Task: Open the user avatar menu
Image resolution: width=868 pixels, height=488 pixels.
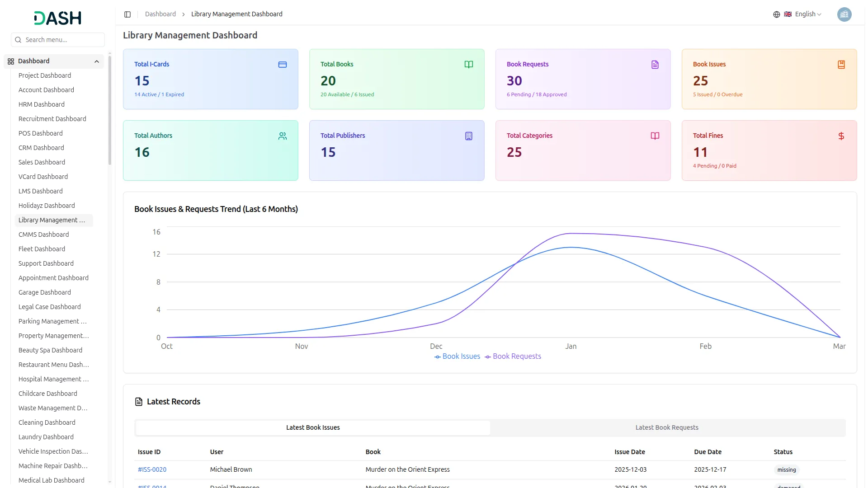Action: point(844,14)
